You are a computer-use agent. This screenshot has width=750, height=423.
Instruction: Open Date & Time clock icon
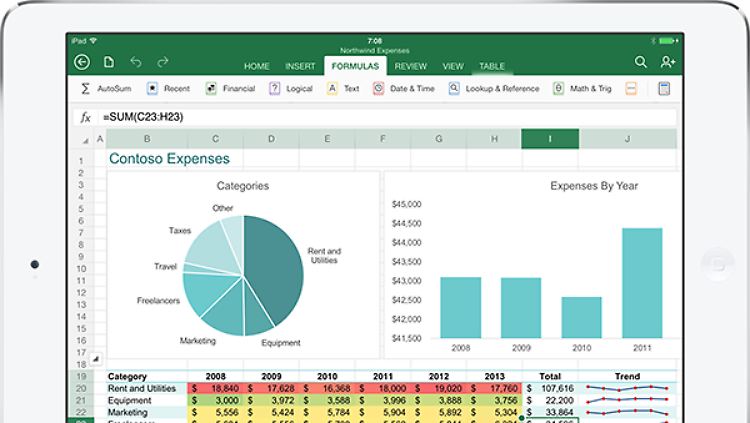coord(378,89)
